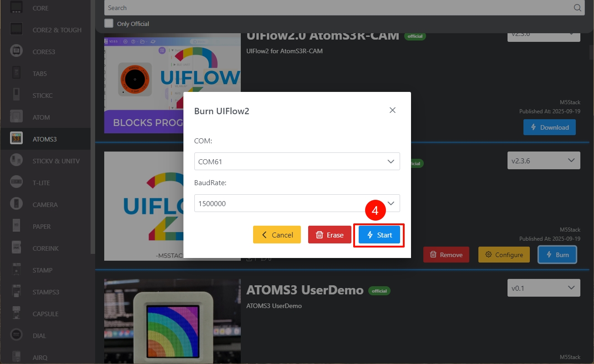Click the PAPER sidebar icon
This screenshot has height=364, width=594.
pos(16,226)
